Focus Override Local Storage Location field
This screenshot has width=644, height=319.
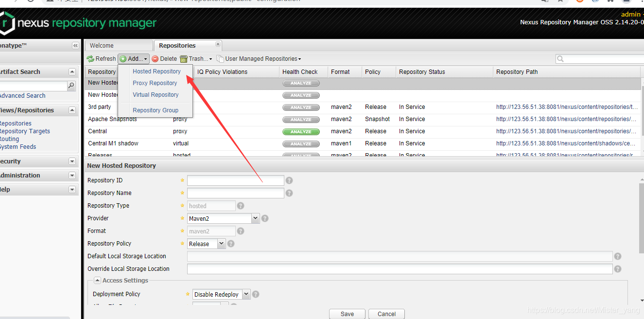[x=400, y=269]
